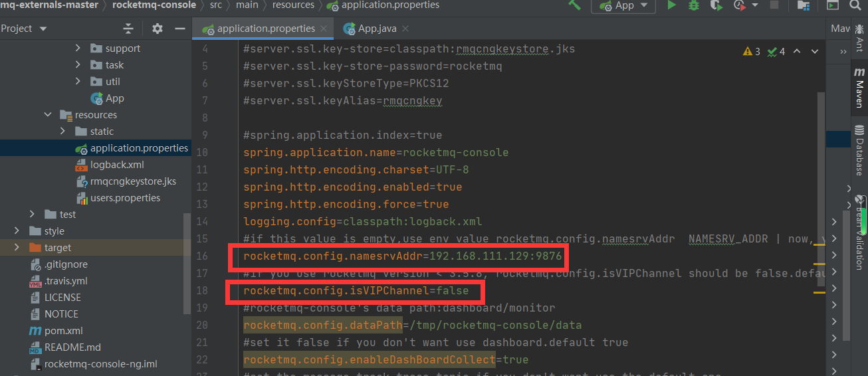This screenshot has width=868, height=376.
Task: Hide the Project tool window
Action: [179, 29]
